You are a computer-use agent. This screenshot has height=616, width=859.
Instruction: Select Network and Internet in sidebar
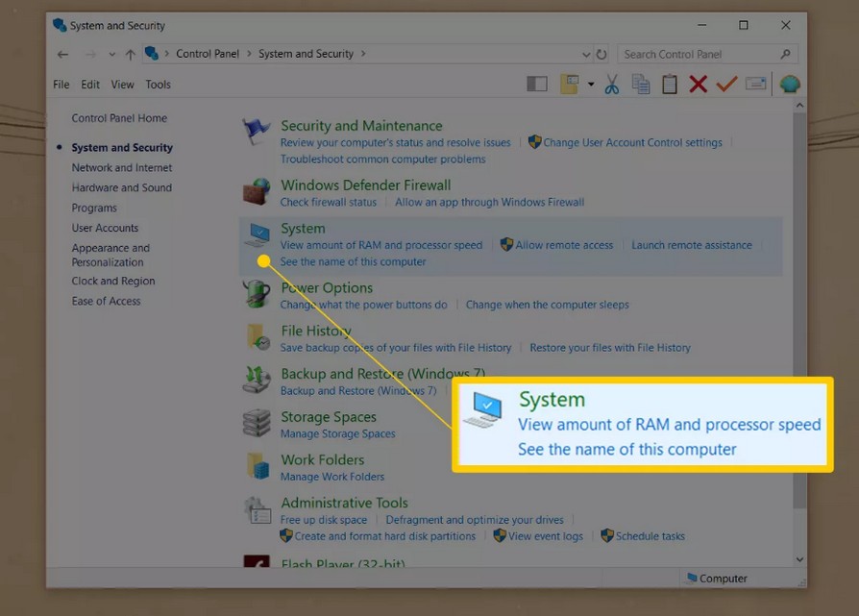point(122,168)
